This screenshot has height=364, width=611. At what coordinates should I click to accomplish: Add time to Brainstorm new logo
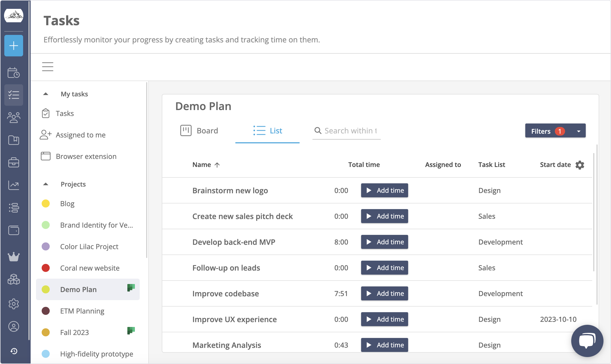[x=384, y=190]
